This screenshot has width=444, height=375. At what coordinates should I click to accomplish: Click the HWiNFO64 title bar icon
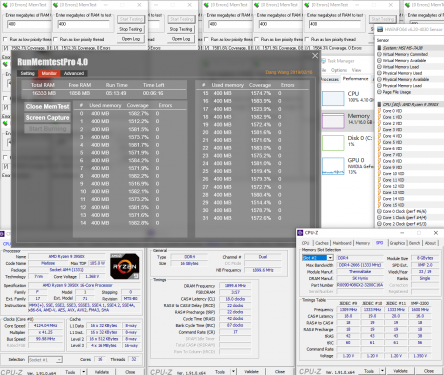380,29
